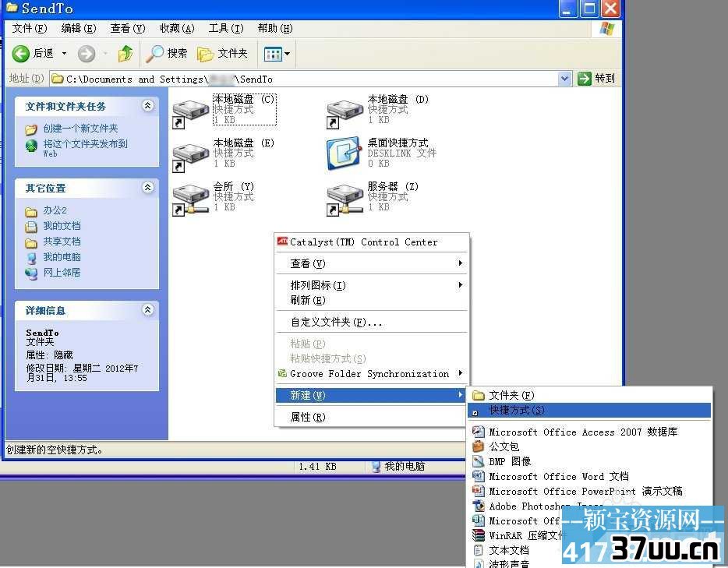
Task: Open the 我的电脑 link in 其它位置
Action: coord(62,257)
